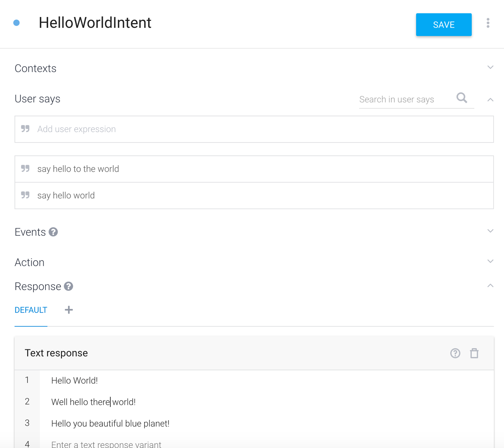Click the Events help question mark icon
Viewport: 504px width, 448px height.
click(x=53, y=232)
